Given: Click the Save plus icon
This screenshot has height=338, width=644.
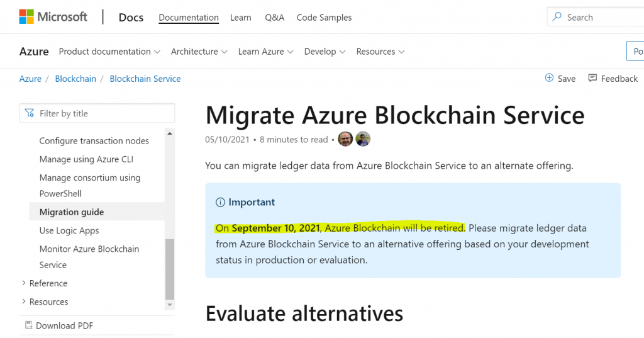Looking at the screenshot, I should tap(549, 78).
